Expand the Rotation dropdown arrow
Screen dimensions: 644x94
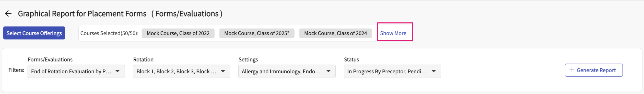pos(223,71)
